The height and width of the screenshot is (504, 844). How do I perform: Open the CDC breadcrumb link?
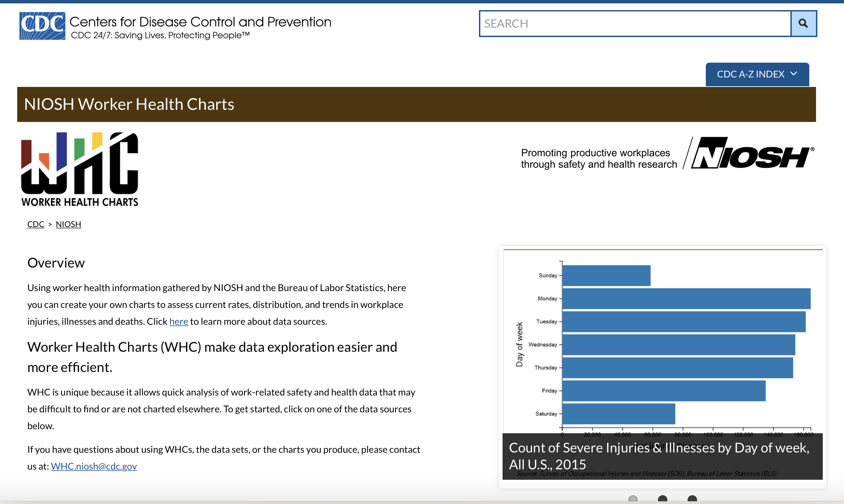(x=35, y=224)
